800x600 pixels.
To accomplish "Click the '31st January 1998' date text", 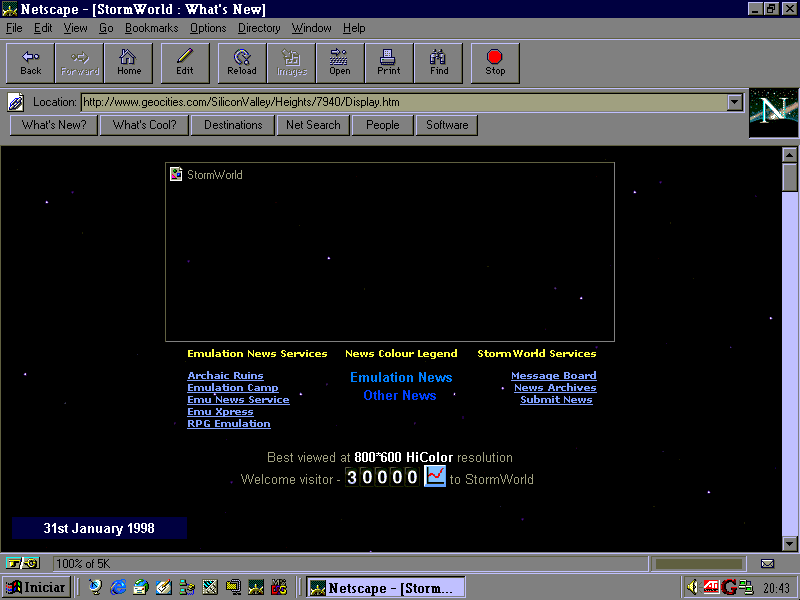I will [x=99, y=528].
